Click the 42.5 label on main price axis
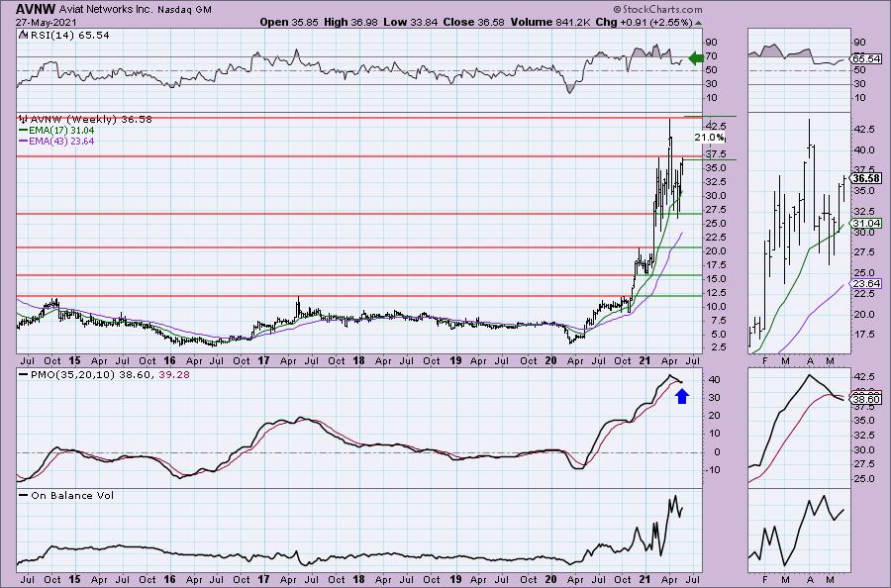 tap(715, 126)
